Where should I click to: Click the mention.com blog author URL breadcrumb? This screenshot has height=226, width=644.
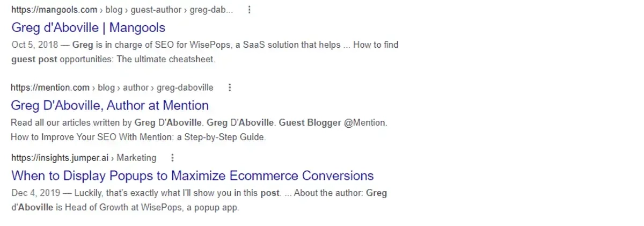(x=112, y=88)
